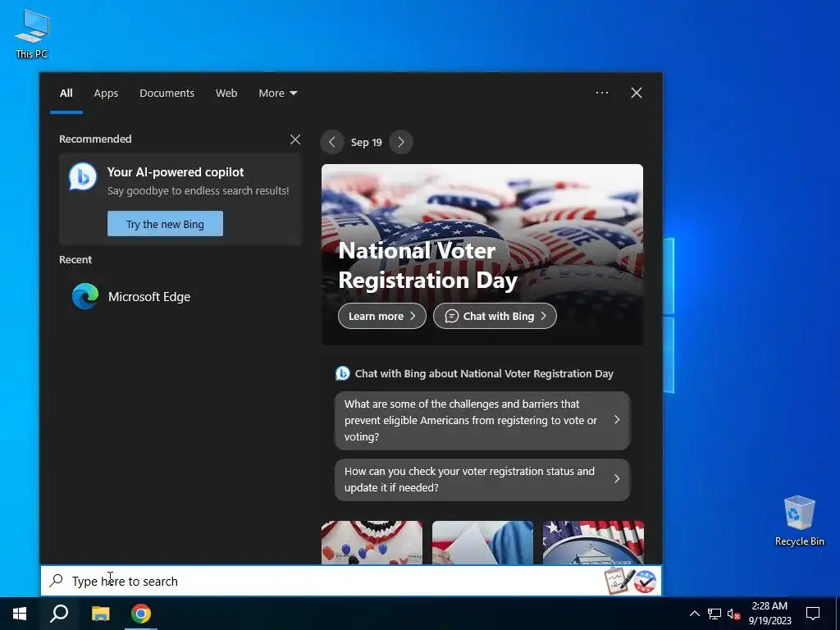This screenshot has width=840, height=630.
Task: Switch to the Apps tab
Action: (106, 94)
